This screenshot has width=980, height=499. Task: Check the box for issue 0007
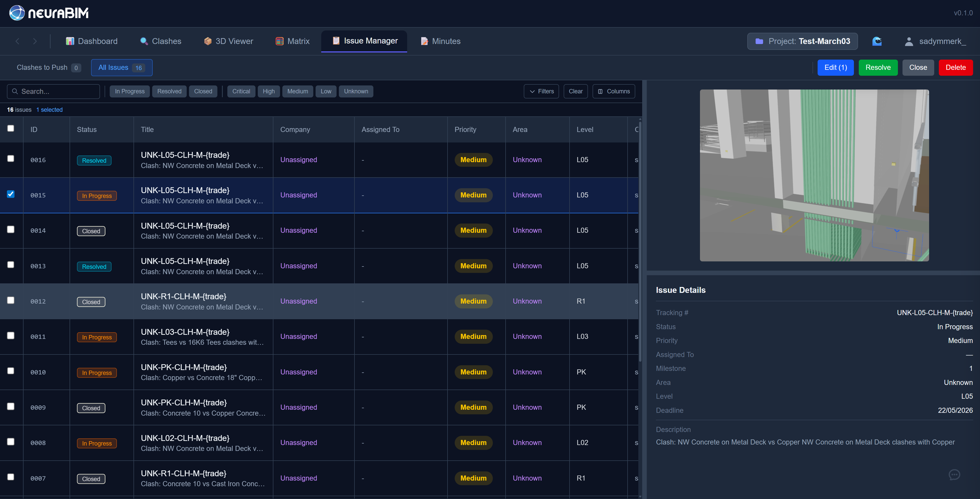coord(11,477)
